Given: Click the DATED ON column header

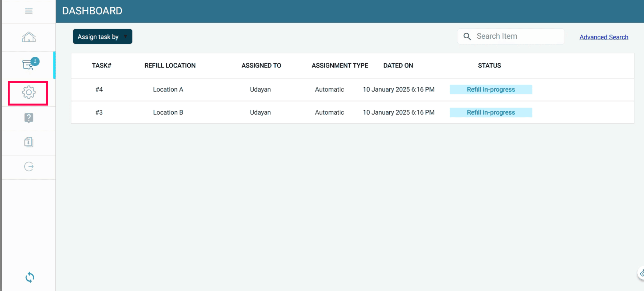Looking at the screenshot, I should [398, 66].
